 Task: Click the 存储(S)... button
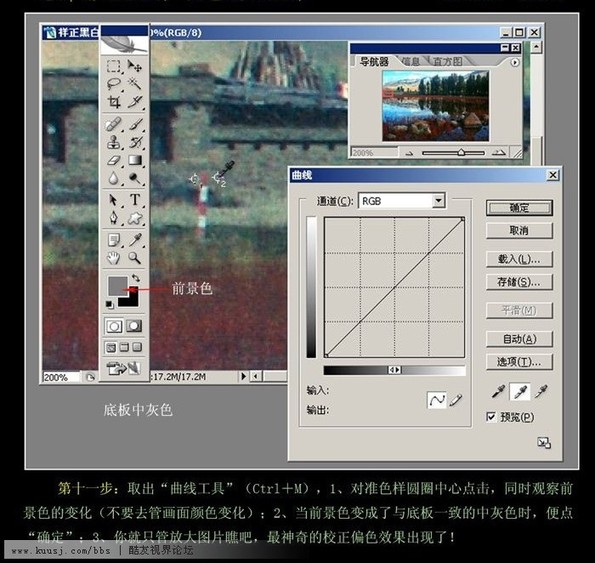[x=519, y=282]
